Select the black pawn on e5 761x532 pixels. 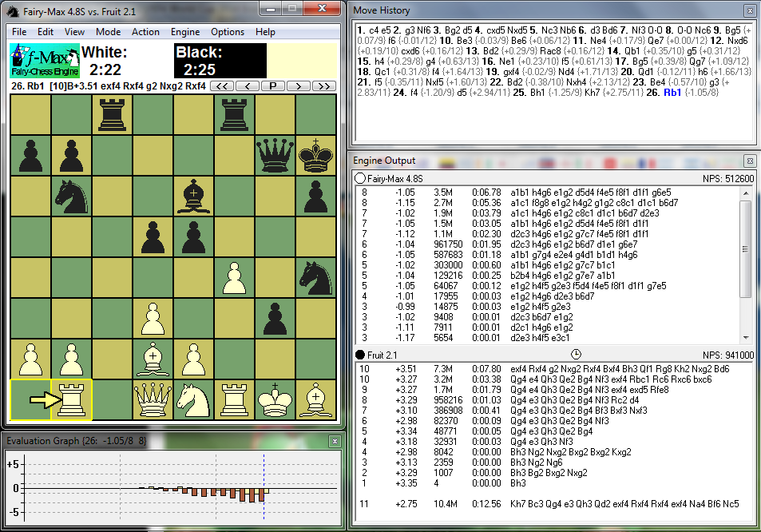(194, 236)
